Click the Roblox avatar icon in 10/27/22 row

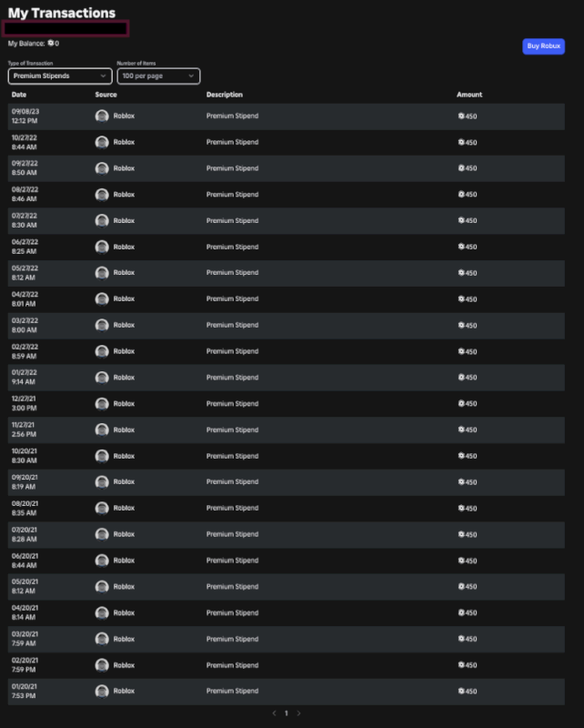pos(102,142)
